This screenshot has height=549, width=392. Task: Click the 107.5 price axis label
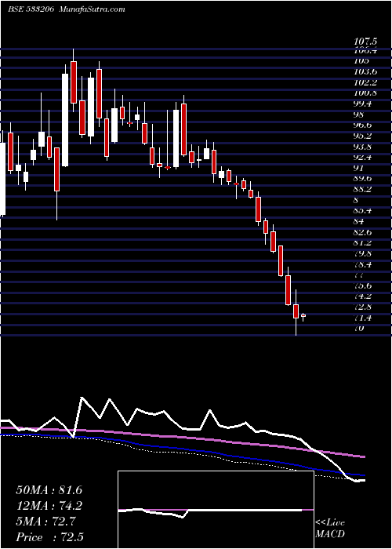[x=366, y=42]
